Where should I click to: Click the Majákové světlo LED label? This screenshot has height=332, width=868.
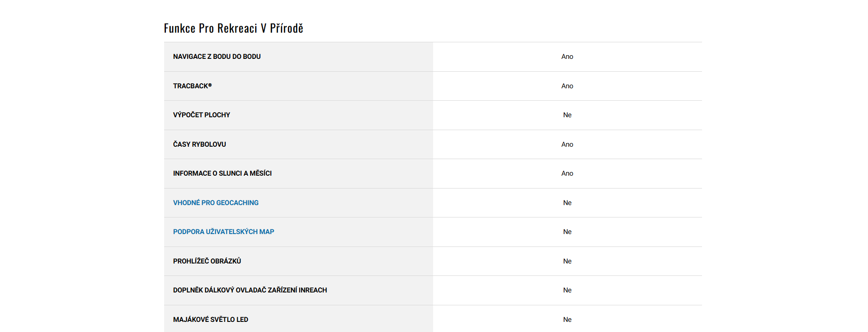(x=211, y=320)
